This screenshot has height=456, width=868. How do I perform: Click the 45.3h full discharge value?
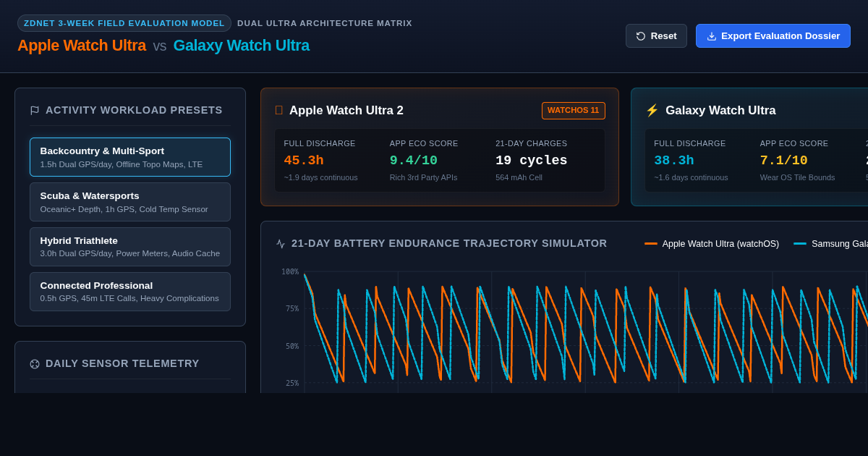click(304, 161)
